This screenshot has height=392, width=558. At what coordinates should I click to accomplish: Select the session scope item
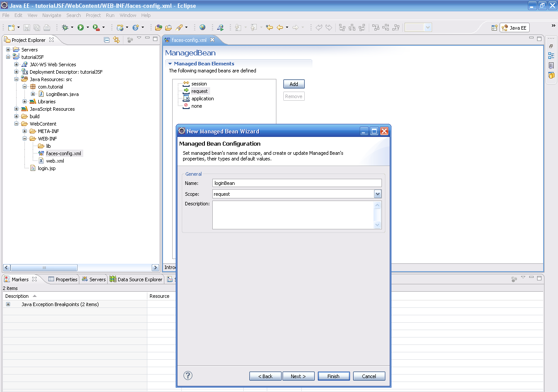pos(199,84)
